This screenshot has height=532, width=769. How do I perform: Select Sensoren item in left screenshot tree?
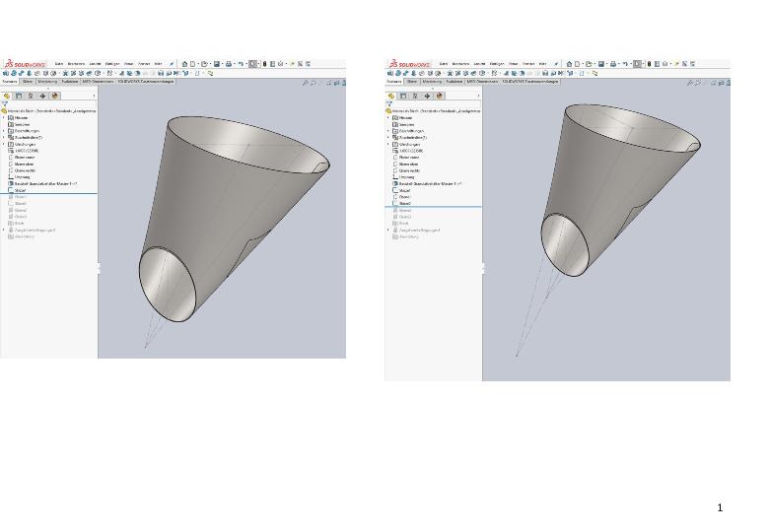coord(19,124)
